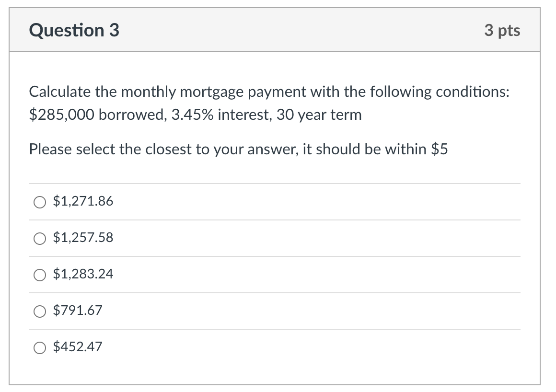
Task: Click the mortgage calculation question text
Action: pyautogui.click(x=268, y=103)
